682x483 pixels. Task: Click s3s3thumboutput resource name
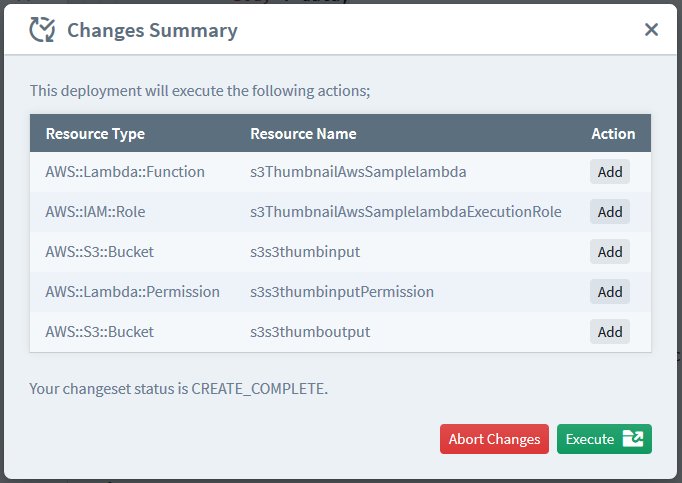310,332
